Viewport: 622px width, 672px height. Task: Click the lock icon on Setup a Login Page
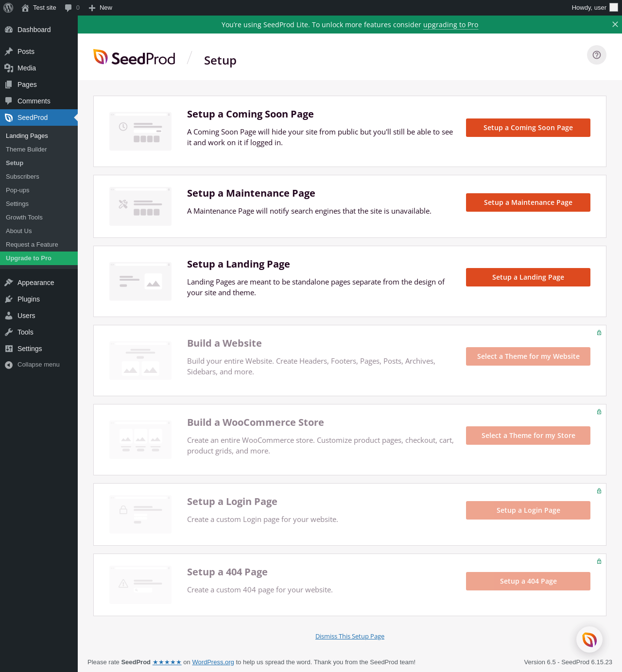[599, 491]
